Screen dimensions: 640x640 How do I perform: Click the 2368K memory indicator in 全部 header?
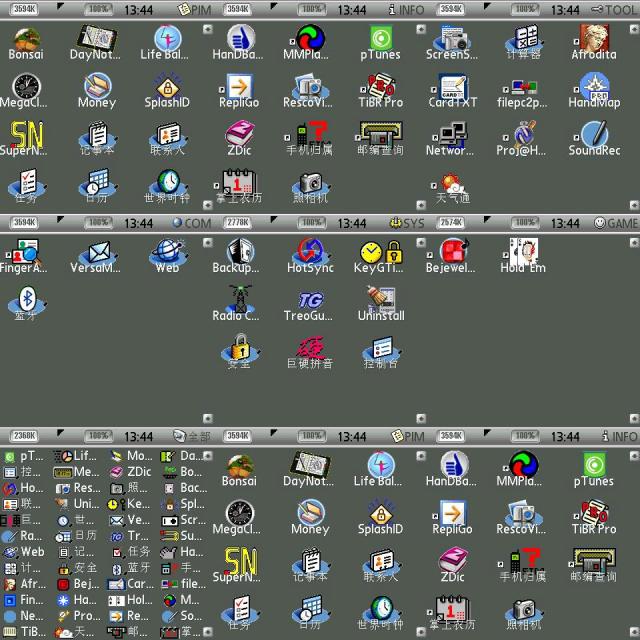24,436
